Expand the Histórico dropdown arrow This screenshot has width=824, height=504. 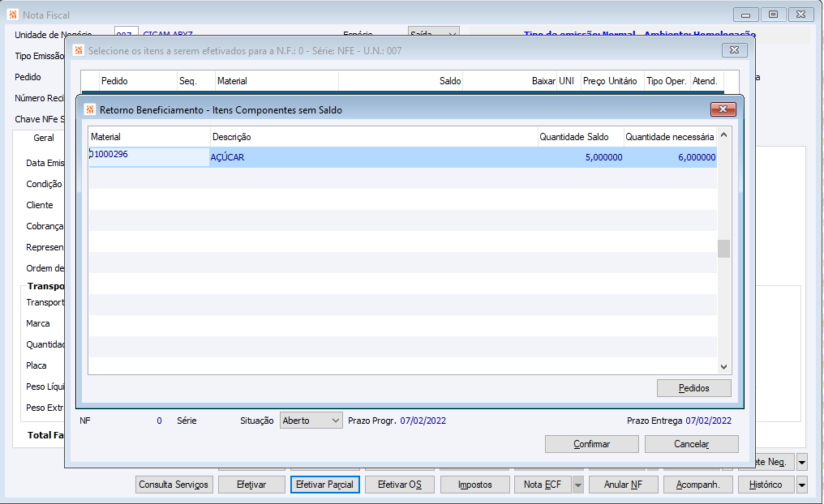[802, 485]
